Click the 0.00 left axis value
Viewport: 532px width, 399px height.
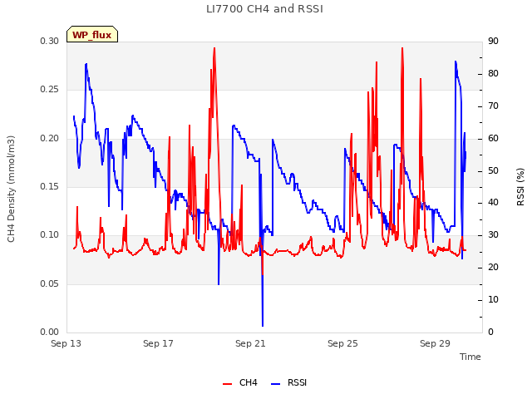[50, 332]
